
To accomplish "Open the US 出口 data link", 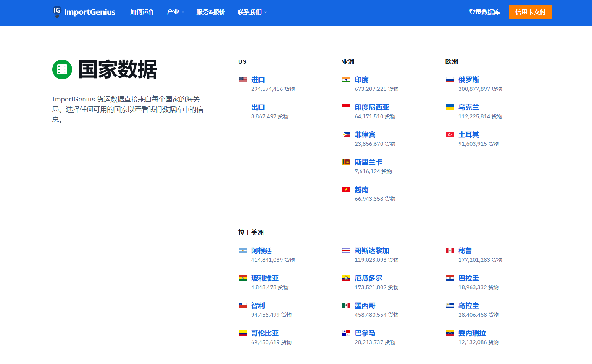I will tap(258, 107).
